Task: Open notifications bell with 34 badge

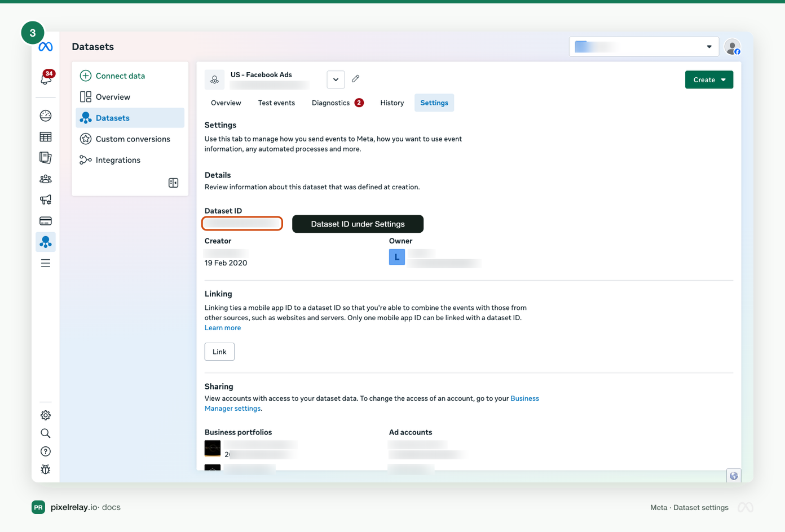Action: (x=47, y=78)
